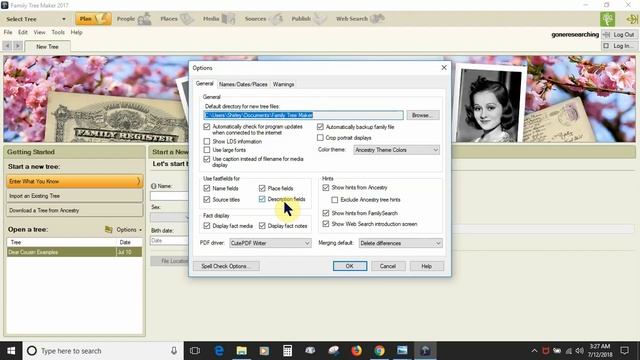Show hidden system tray icons
This screenshot has height=360, width=640.
tap(534, 351)
